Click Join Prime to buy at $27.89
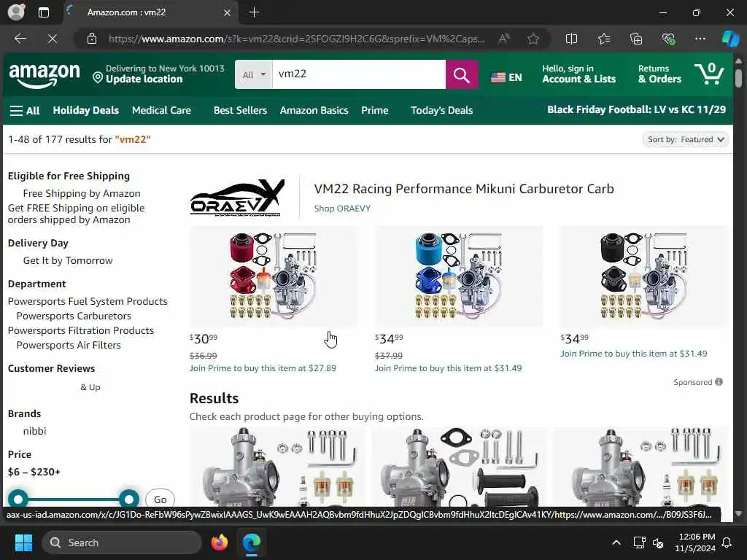The image size is (747, 560). [x=263, y=368]
